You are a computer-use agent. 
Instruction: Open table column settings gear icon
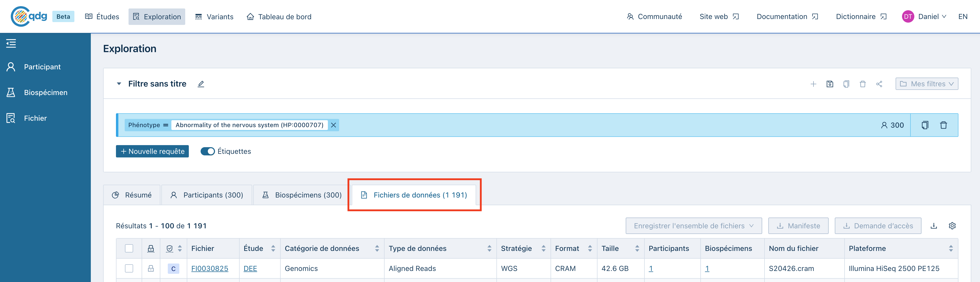[952, 225]
